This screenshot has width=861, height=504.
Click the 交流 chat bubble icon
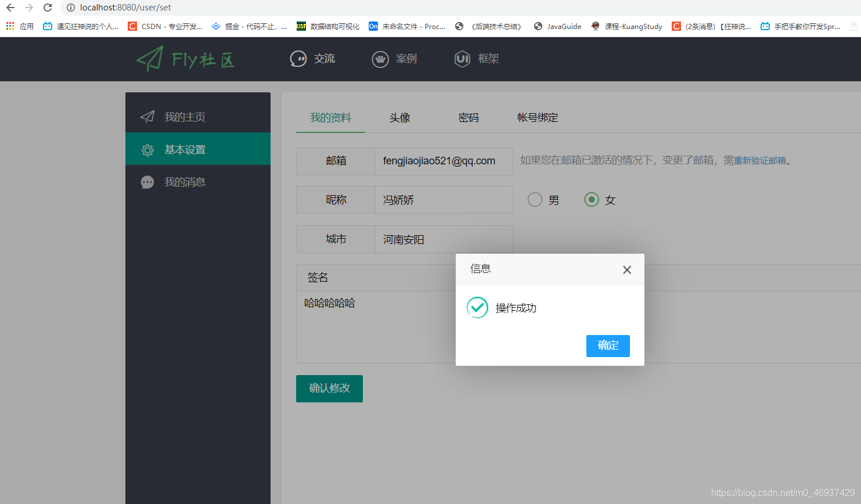(298, 59)
